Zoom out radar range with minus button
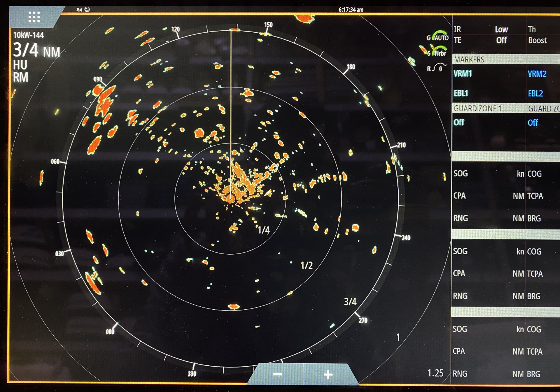The height and width of the screenshot is (392, 560). point(277,374)
